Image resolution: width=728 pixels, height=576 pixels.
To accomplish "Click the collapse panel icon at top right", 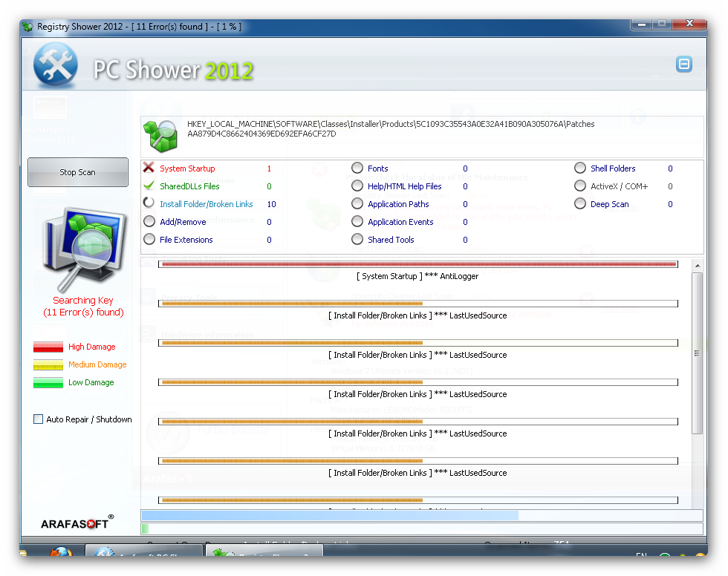I will pyautogui.click(x=684, y=64).
